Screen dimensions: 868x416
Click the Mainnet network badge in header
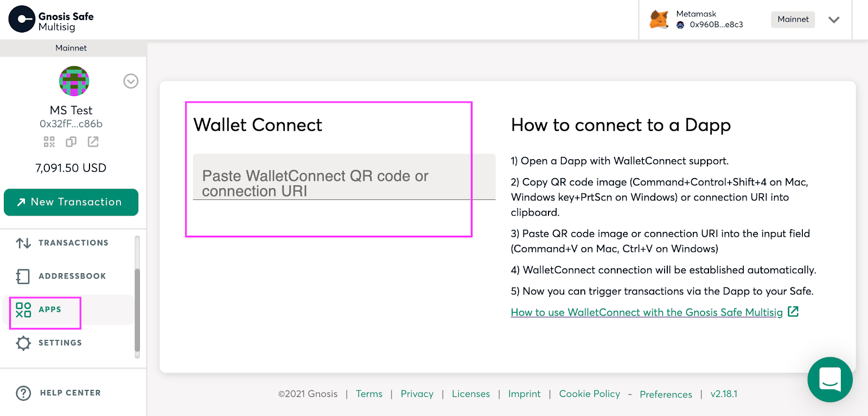pos(793,20)
